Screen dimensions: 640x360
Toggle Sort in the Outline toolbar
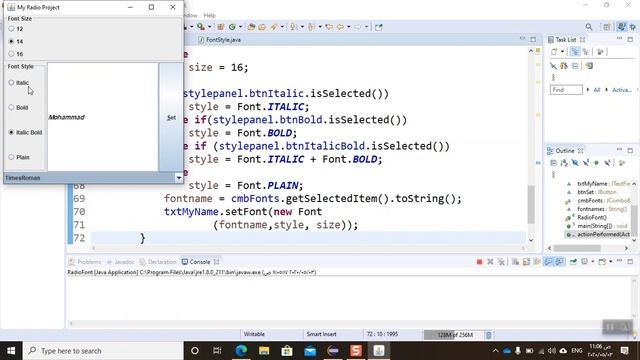tap(564, 163)
